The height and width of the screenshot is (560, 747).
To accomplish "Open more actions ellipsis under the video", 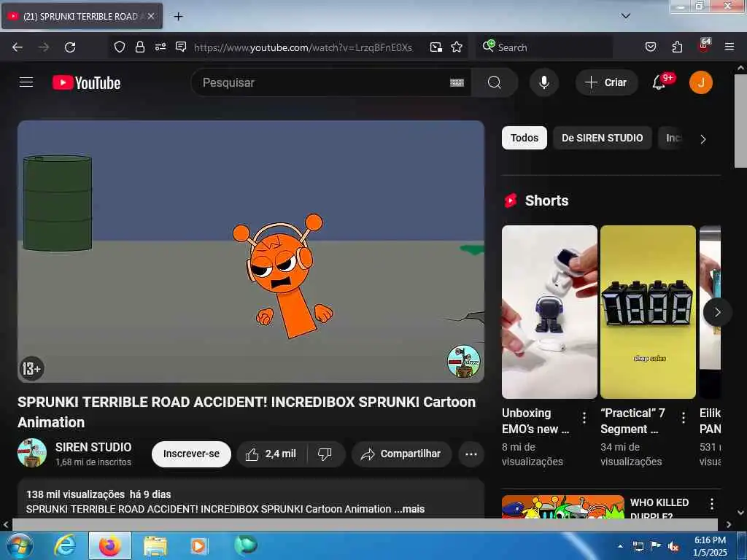I will click(x=471, y=454).
